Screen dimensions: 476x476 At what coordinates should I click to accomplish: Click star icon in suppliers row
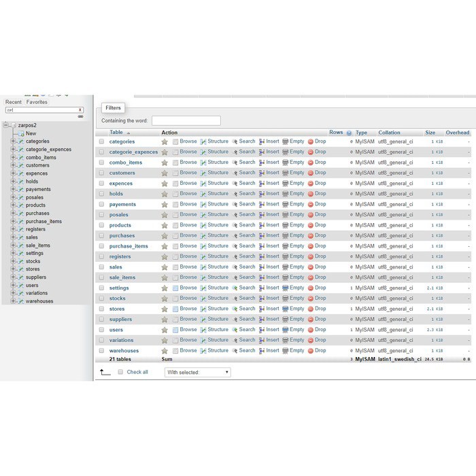coord(165,320)
